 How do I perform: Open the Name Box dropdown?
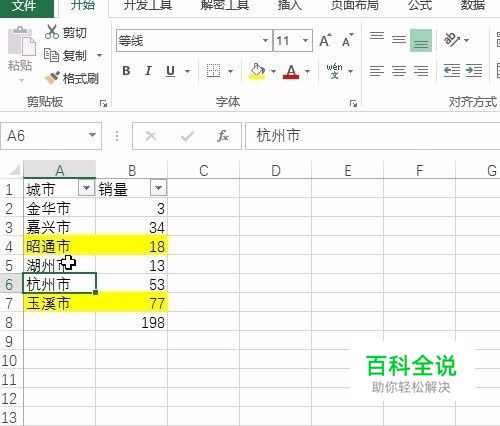click(x=92, y=135)
